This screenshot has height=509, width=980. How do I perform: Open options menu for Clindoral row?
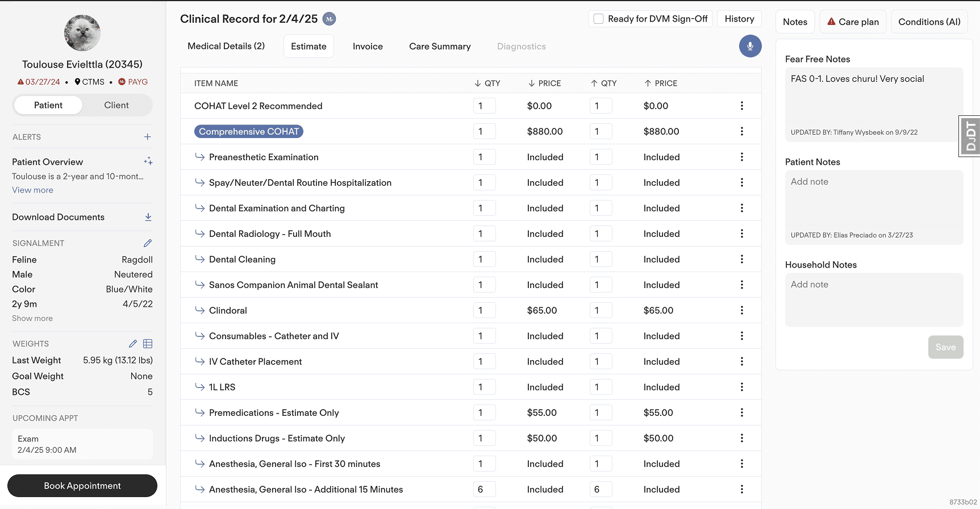coord(742,310)
